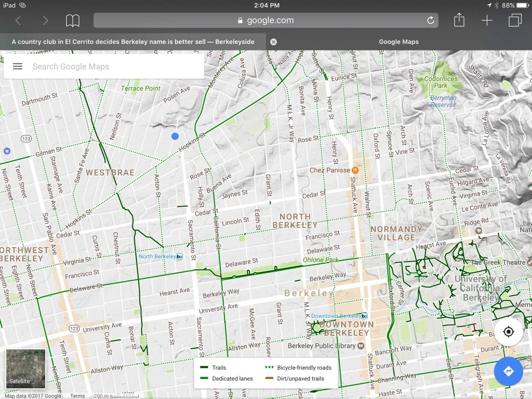
Task: Tap the google.com address bar
Action: tap(266, 21)
